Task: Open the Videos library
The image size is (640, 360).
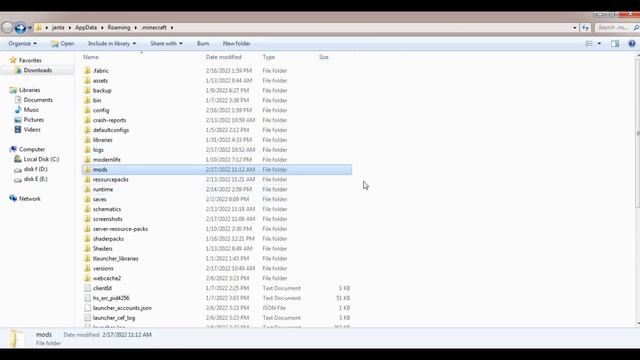Action: coord(27,129)
